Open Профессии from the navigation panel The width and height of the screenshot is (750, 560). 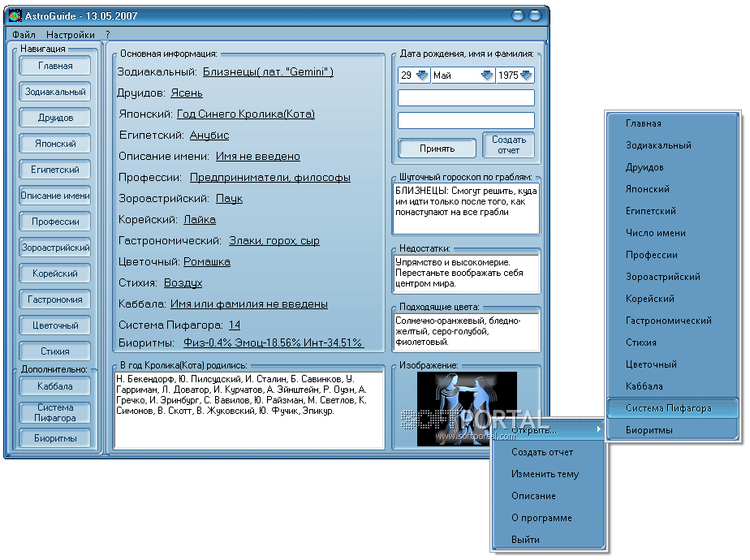pyautogui.click(x=55, y=222)
